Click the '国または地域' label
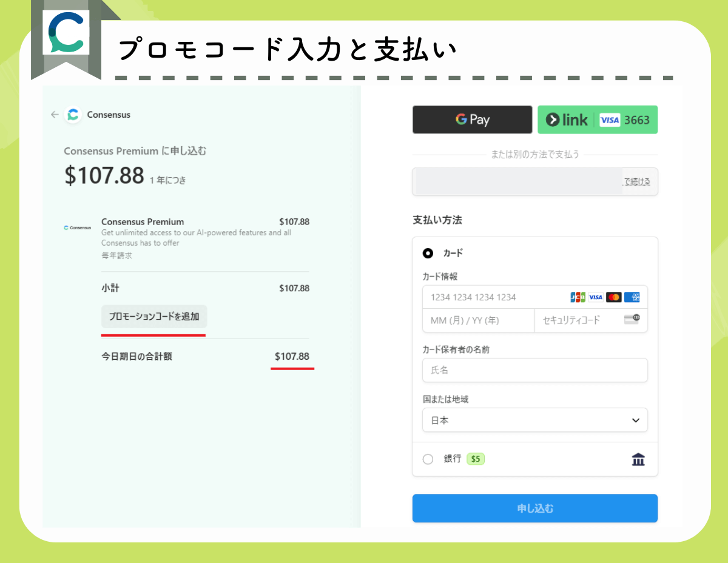Screen dimensions: 728x563 coord(445,399)
